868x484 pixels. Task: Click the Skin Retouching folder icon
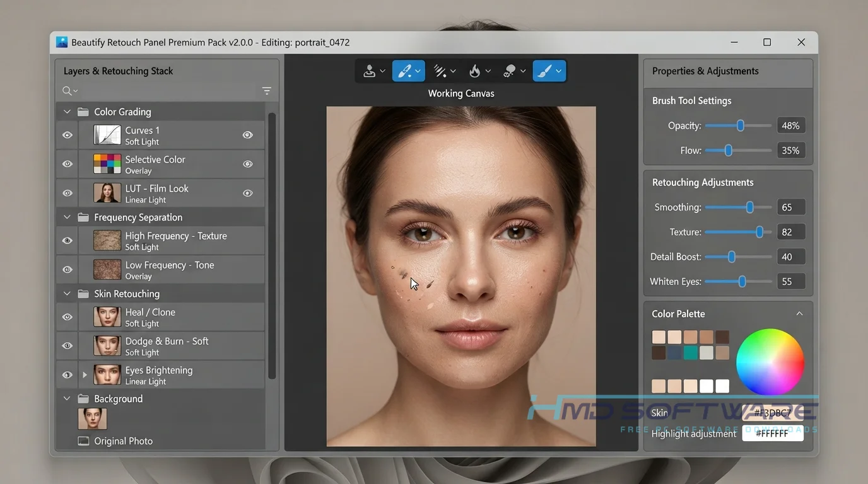tap(83, 294)
